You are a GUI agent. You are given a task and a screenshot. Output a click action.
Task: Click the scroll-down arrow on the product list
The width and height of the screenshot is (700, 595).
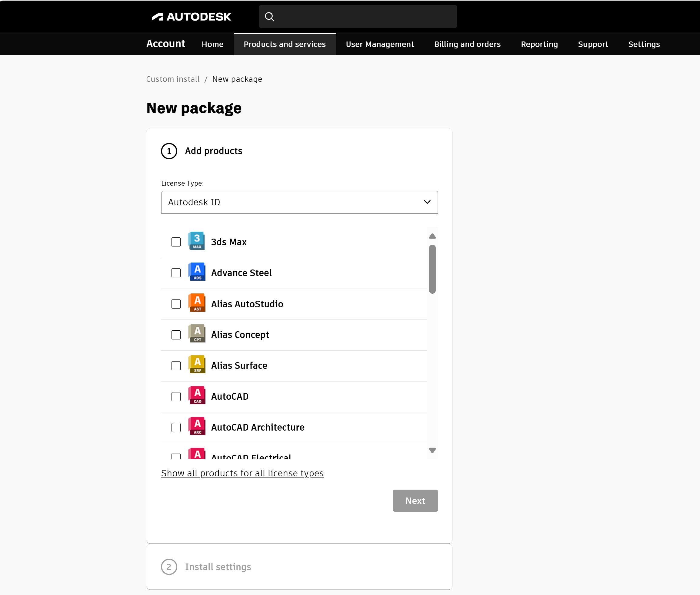(x=432, y=450)
